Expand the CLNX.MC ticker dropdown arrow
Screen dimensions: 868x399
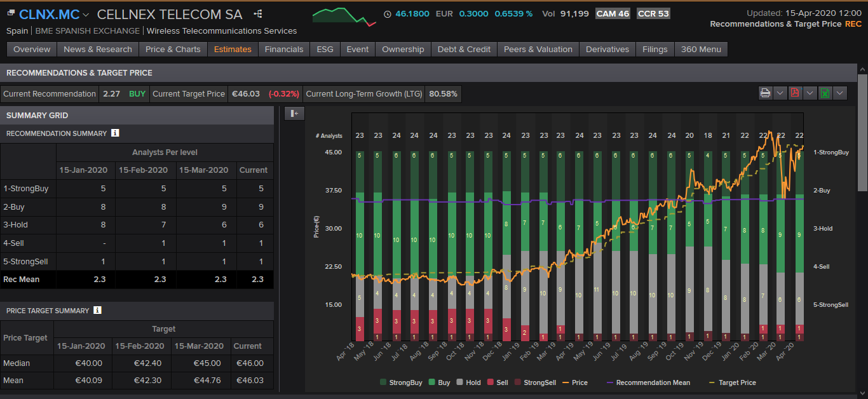tap(86, 15)
